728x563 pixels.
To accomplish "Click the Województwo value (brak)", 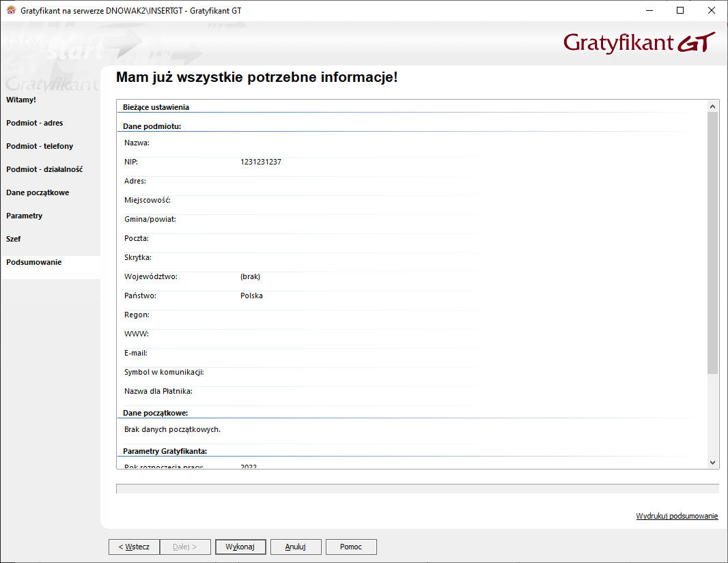I will tap(250, 276).
